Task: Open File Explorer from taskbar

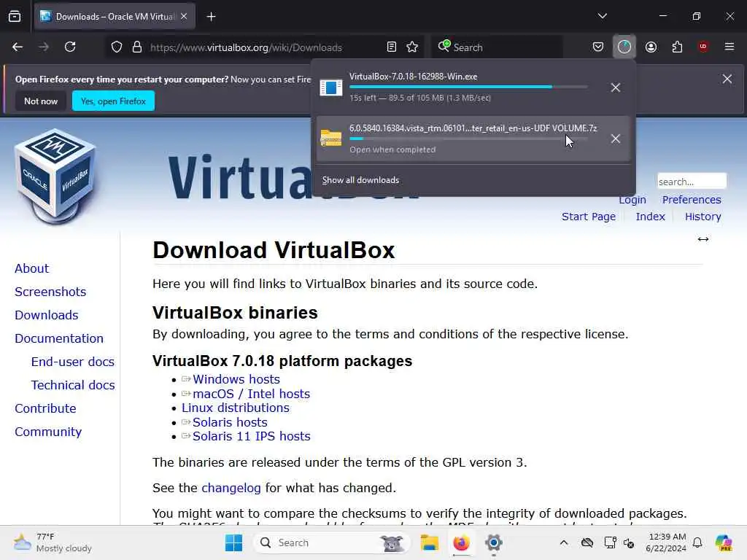Action: tap(429, 542)
